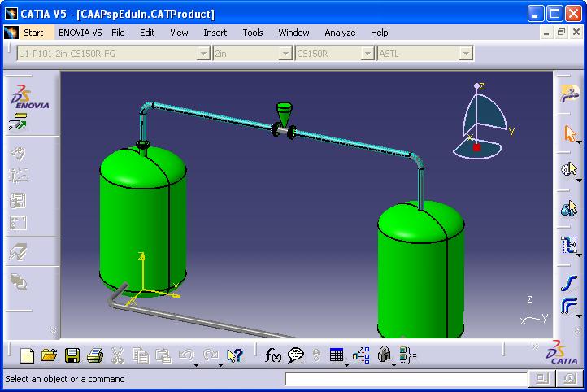Click the speech bubble comment icon

(296, 355)
